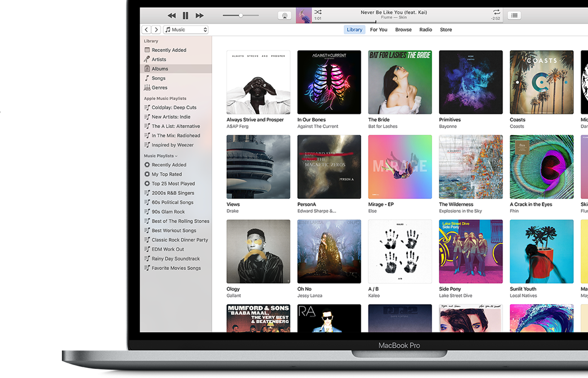Click the 60s Political Songs playlist icon
Image resolution: width=588 pixels, height=378 pixels.
click(147, 202)
